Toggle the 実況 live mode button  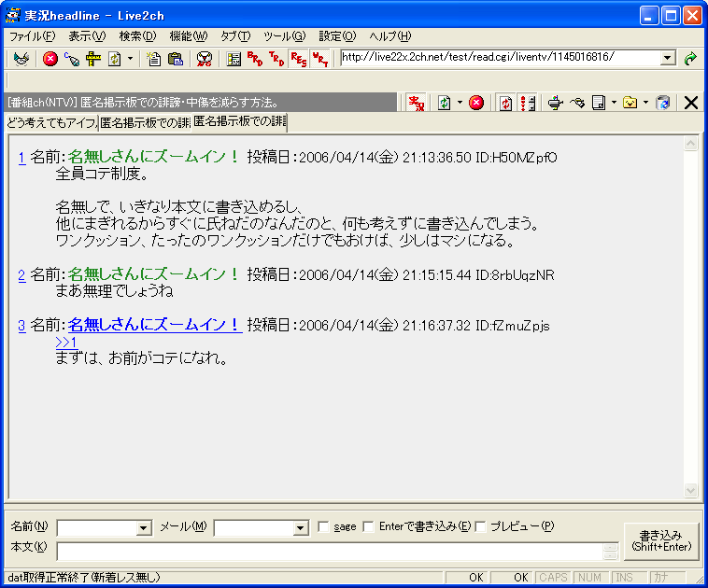[416, 103]
